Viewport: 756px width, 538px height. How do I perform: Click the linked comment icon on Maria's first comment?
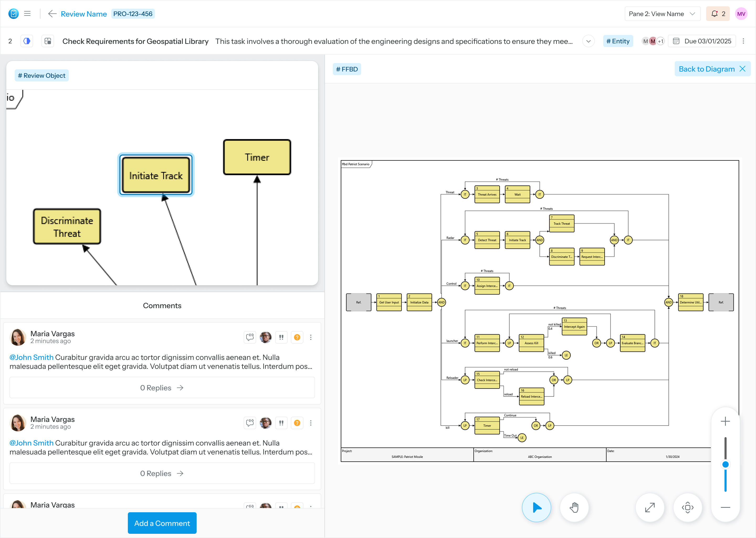pyautogui.click(x=250, y=337)
